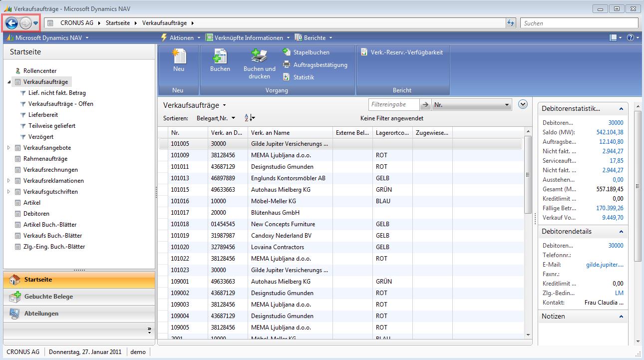Click the Fällige Betr. value 170.399,26

pyautogui.click(x=610, y=208)
